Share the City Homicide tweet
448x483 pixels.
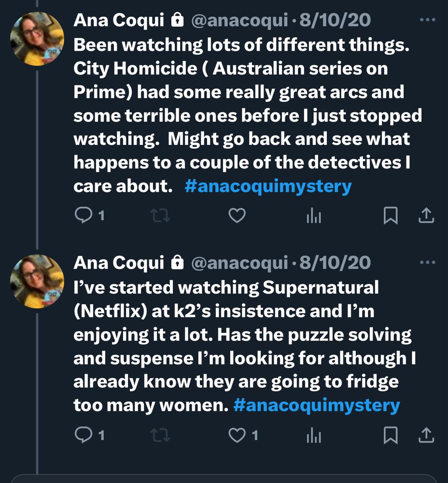(426, 216)
